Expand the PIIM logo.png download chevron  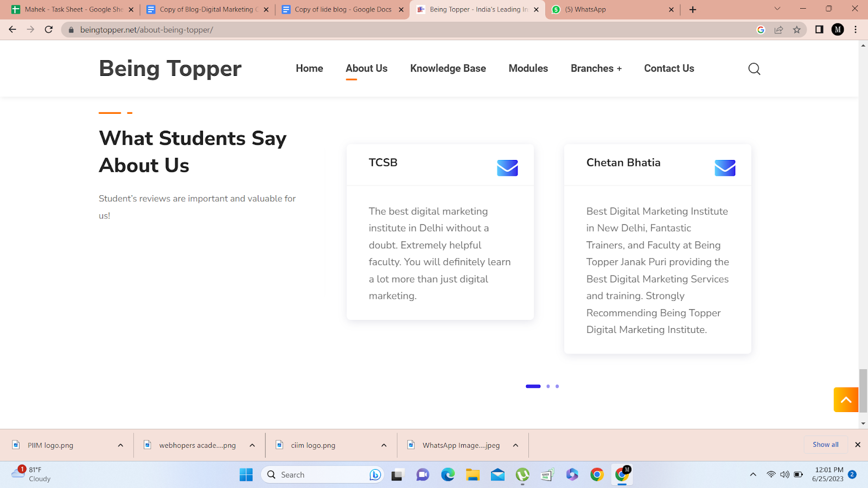click(x=120, y=445)
